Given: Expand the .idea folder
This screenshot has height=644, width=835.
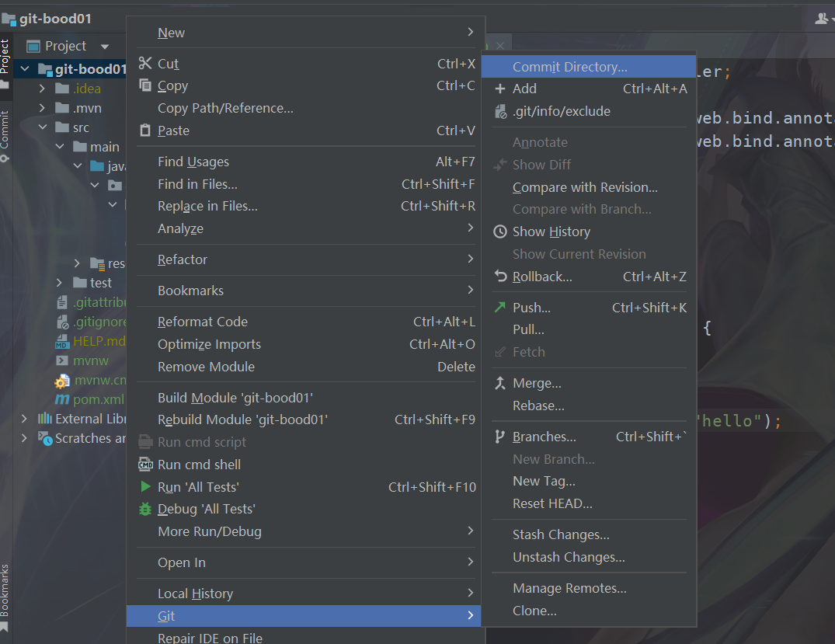Looking at the screenshot, I should [42, 89].
